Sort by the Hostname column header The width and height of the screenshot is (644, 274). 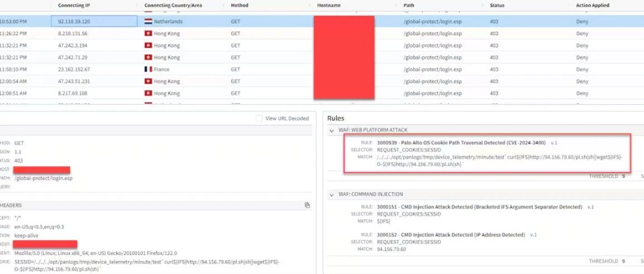(x=328, y=6)
